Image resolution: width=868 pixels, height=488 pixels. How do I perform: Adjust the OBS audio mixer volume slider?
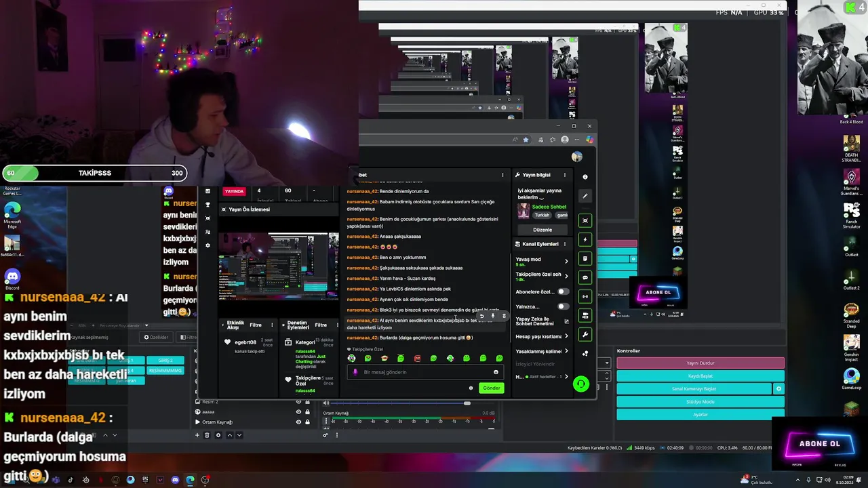(467, 403)
